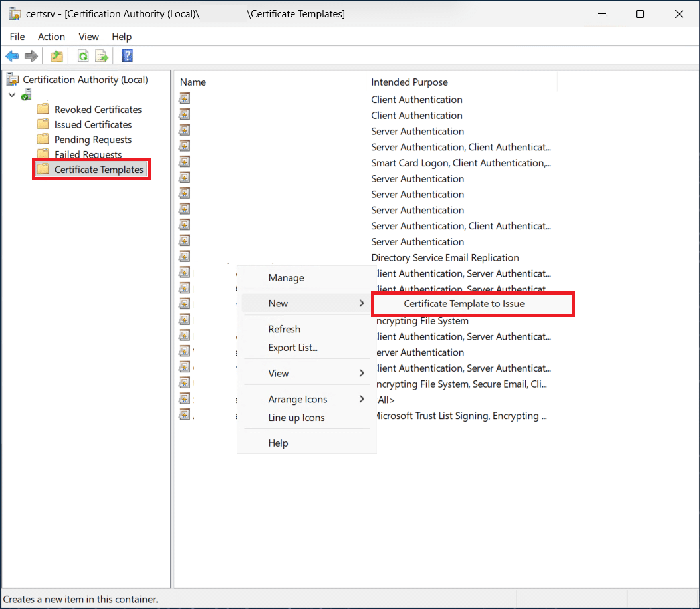
Task: Click the Forward arrow toolbar icon
Action: pos(31,57)
